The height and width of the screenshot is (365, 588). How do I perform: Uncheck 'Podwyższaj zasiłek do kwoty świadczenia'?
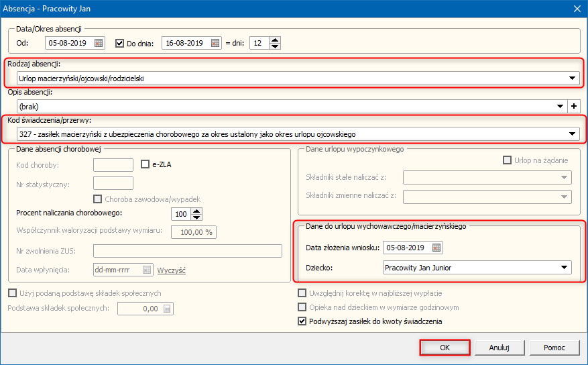302,321
